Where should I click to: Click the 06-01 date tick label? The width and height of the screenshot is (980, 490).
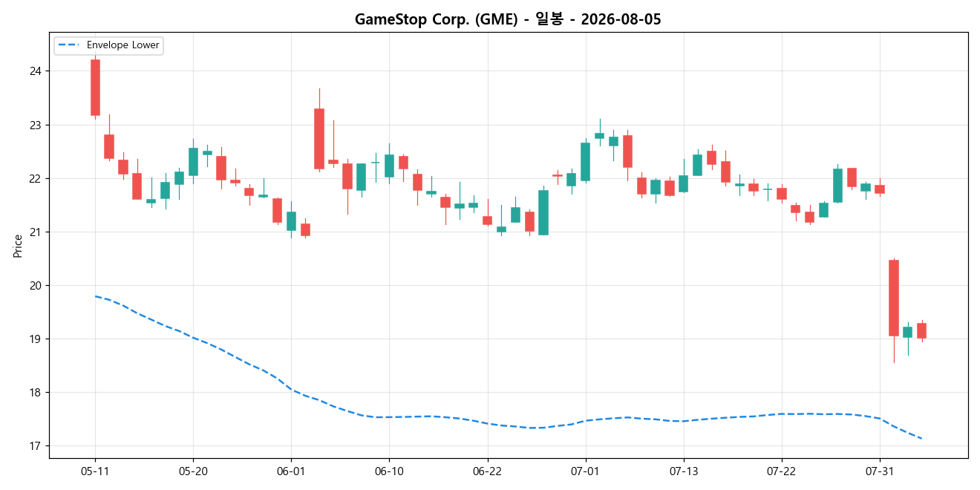[x=291, y=471]
